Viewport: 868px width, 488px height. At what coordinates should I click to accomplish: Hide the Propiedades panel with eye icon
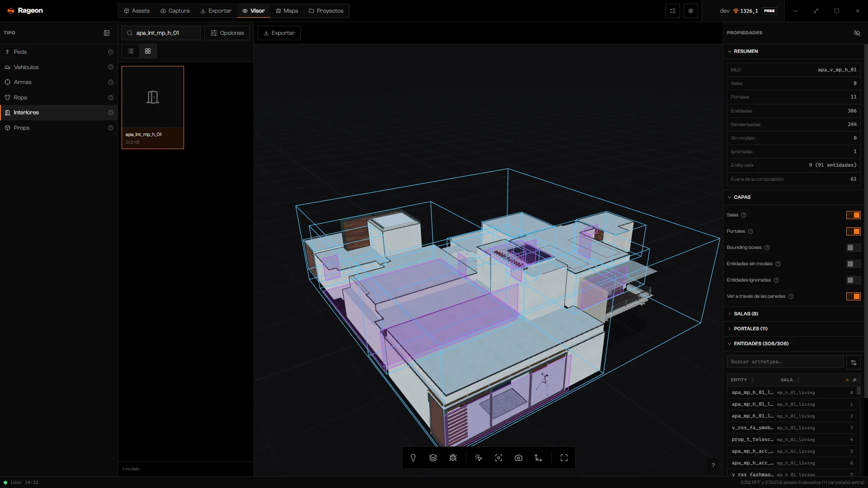coord(857,33)
